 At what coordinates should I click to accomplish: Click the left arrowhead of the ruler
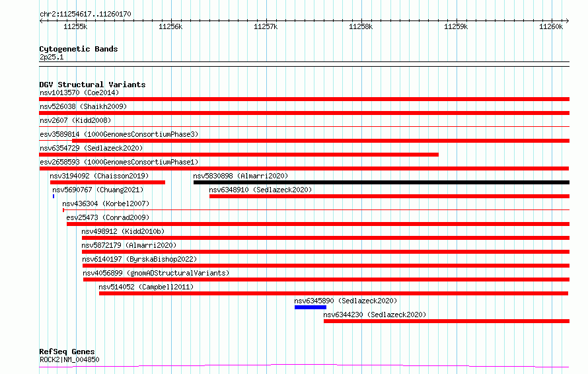click(41, 21)
